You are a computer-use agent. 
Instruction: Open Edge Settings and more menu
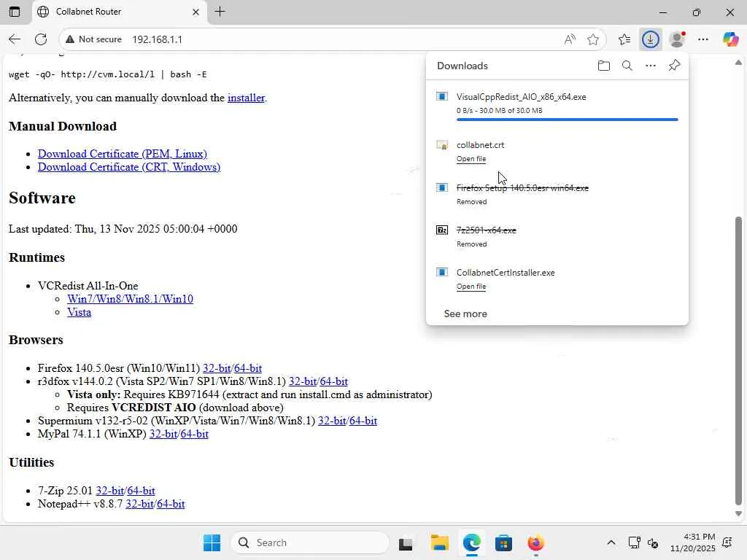click(703, 39)
